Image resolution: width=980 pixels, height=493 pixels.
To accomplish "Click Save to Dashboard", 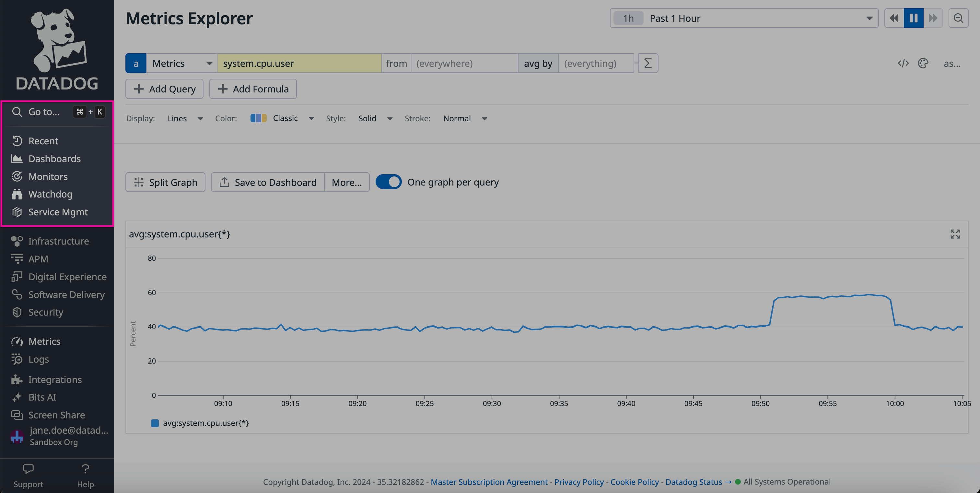I will [x=267, y=182].
